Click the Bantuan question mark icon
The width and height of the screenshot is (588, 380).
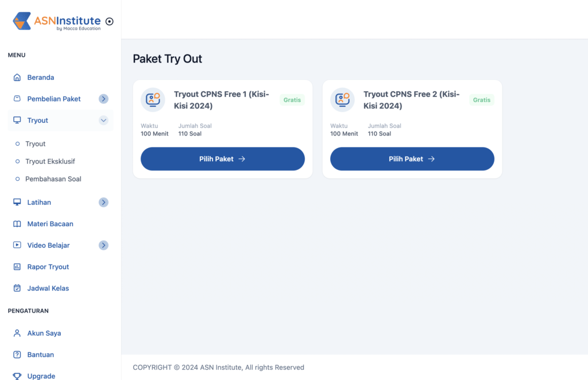17,355
